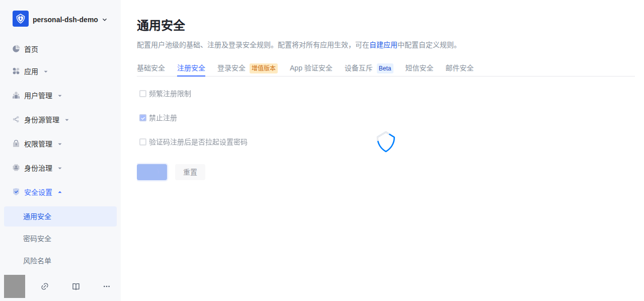Viewport: 644px width, 301px height.
Task: Click the 身份源管理 share icon
Action: point(16,120)
